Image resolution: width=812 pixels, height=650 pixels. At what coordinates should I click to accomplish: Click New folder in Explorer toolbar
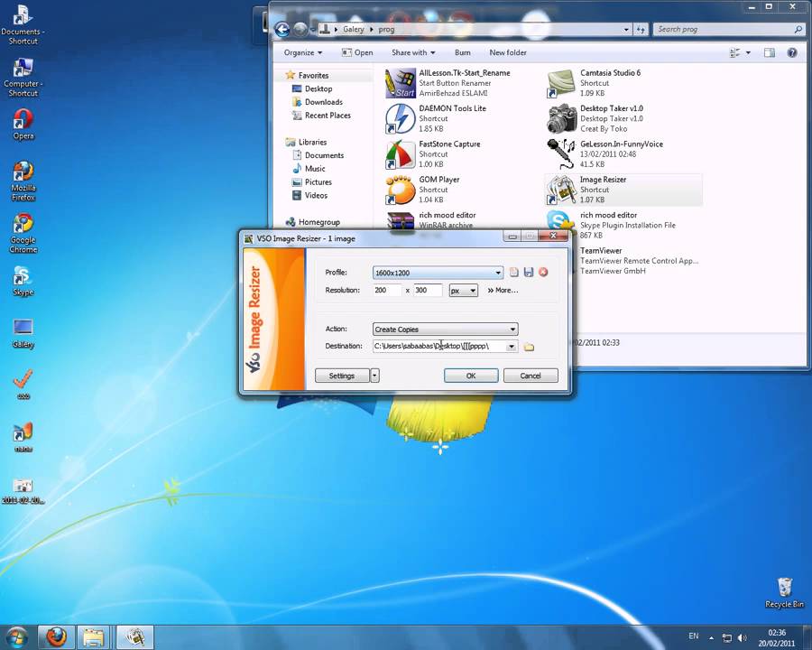click(x=507, y=52)
